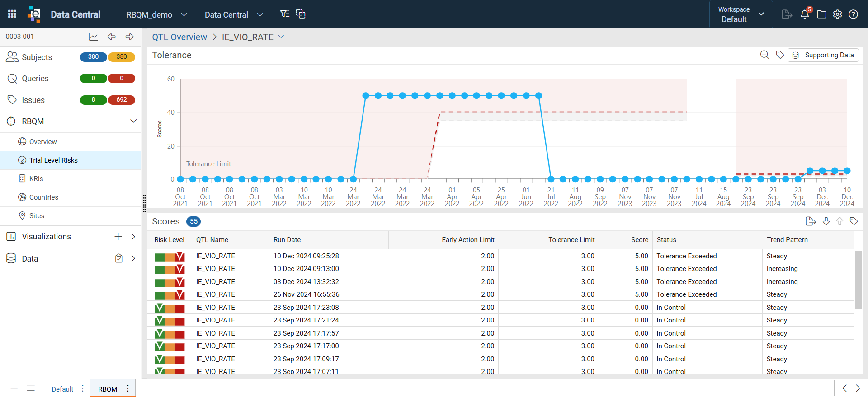Select row with 03 Dec 2024 13:32:32
This screenshot has height=397, width=868.
[x=500, y=282]
